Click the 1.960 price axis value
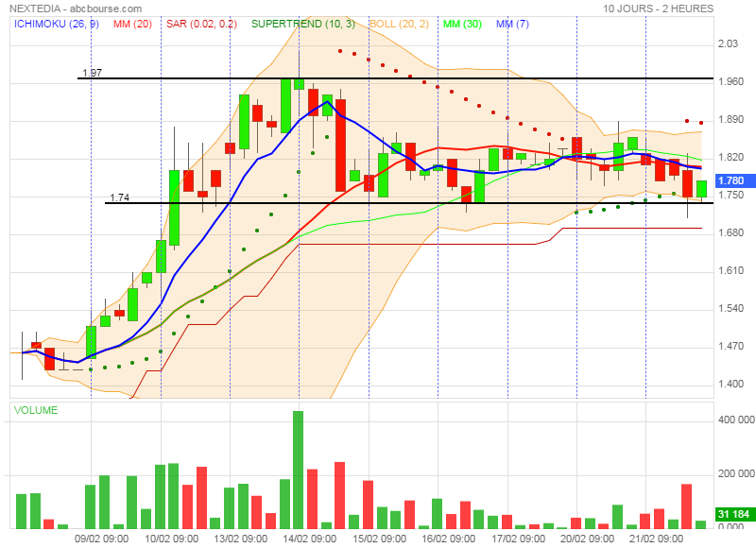756x548 pixels. tap(730, 81)
